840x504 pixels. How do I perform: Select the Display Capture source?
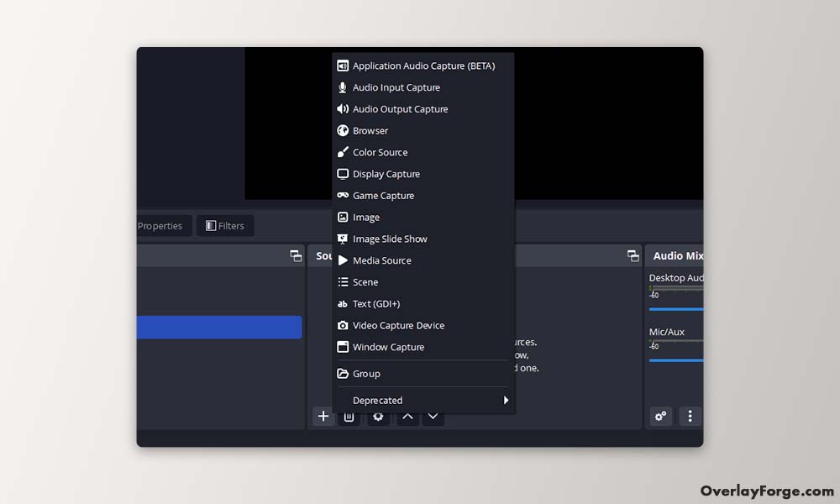(386, 174)
